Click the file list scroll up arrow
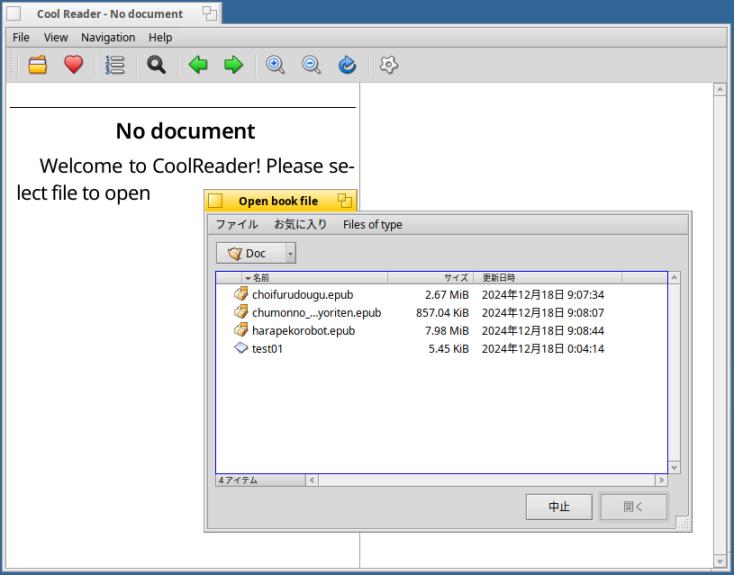This screenshot has width=734, height=575. (674, 278)
